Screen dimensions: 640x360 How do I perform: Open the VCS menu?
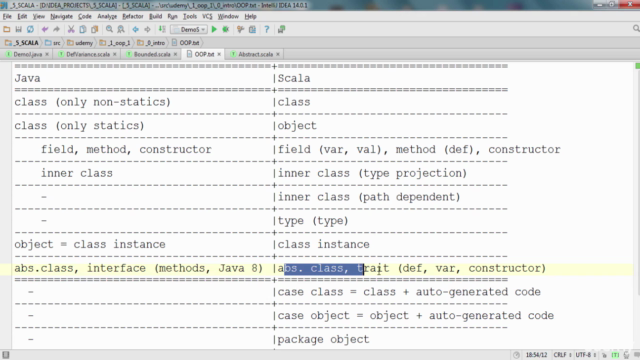pos(207,16)
